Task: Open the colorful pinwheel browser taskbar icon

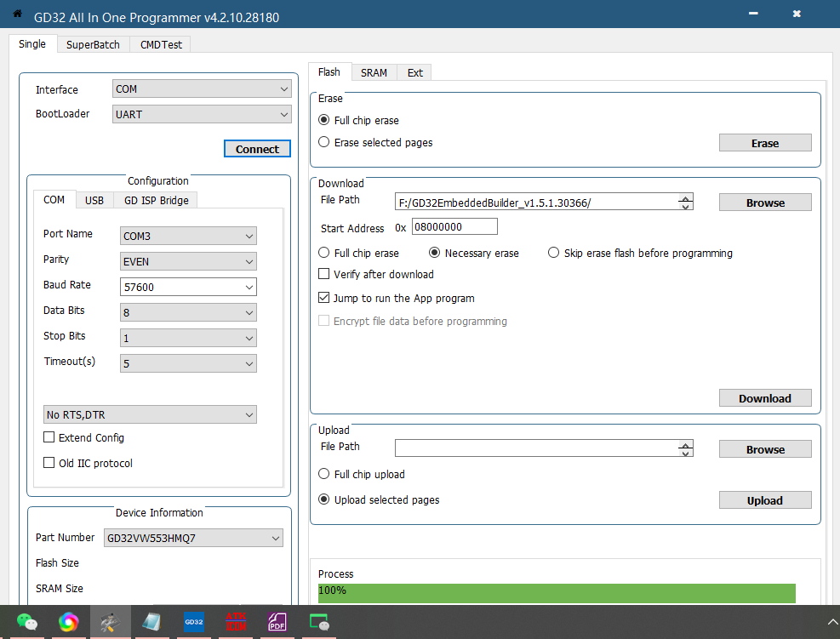Action: 69,622
